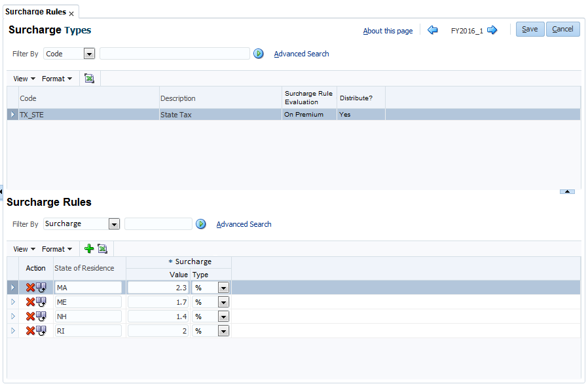
Task: Edit the RI surcharge value of 2
Action: coord(158,331)
